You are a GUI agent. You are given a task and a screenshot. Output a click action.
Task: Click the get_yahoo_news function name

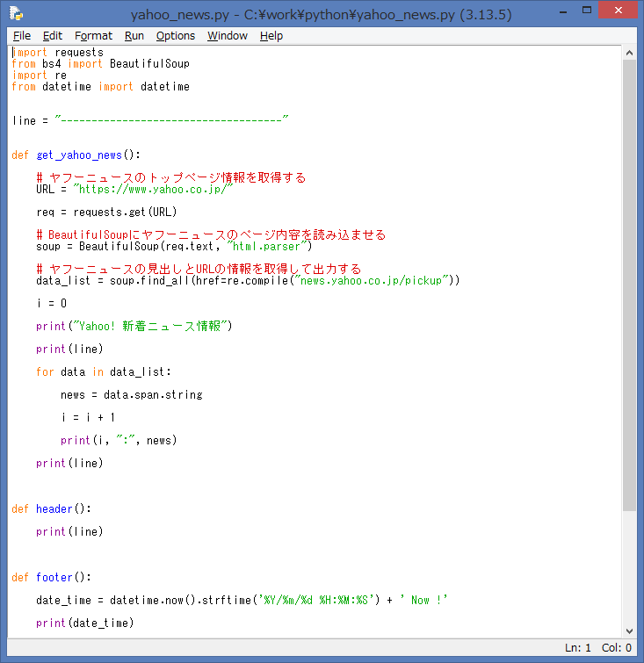79,155
